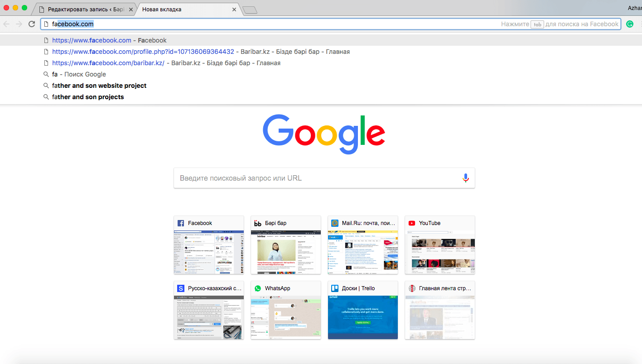
Task: Open the Доски | Trello thumbnail preview
Action: click(x=363, y=317)
